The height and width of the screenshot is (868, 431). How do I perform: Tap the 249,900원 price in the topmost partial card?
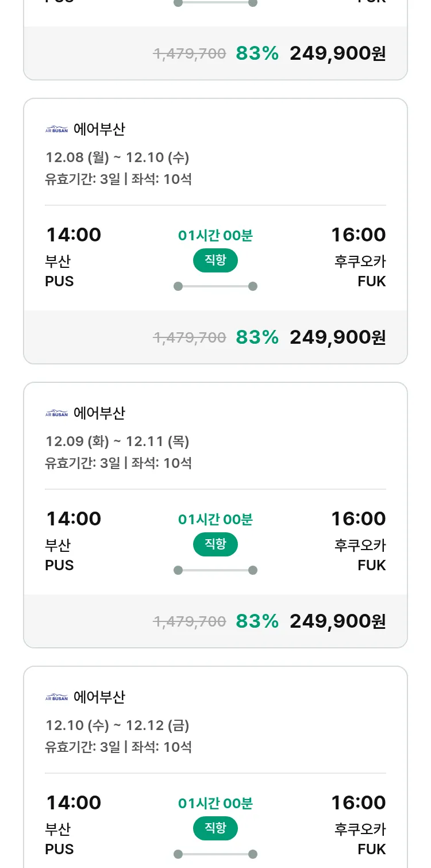337,53
